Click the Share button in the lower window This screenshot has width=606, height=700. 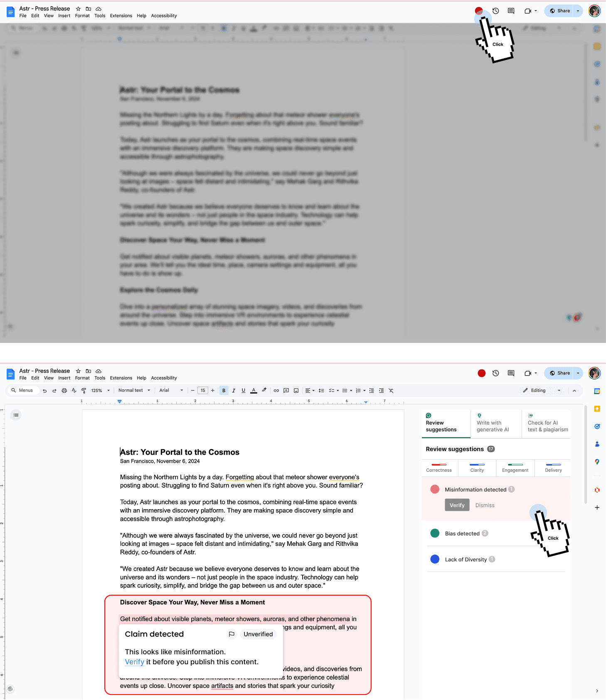559,373
